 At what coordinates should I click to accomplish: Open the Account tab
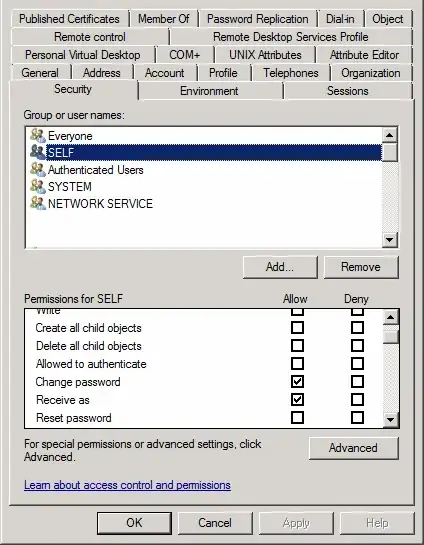point(164,73)
